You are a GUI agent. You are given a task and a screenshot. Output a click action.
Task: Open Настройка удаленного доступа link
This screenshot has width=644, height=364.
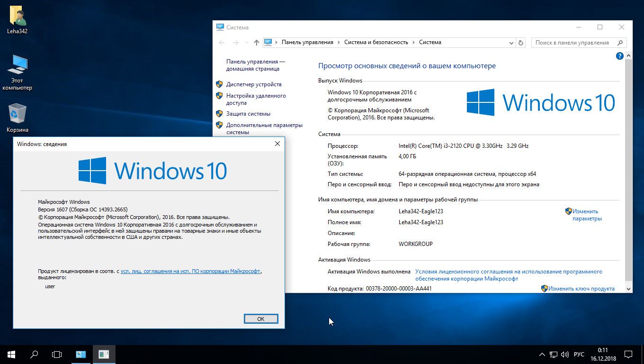pos(256,99)
